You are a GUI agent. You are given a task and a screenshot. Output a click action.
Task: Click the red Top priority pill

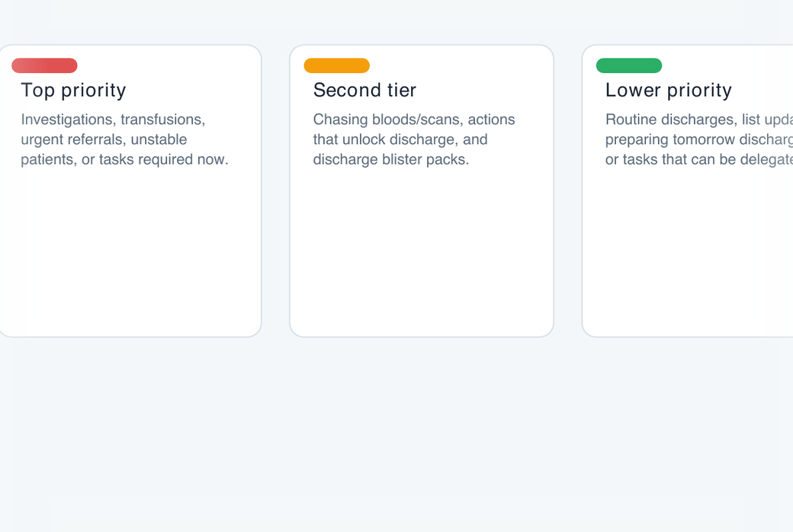(x=44, y=66)
